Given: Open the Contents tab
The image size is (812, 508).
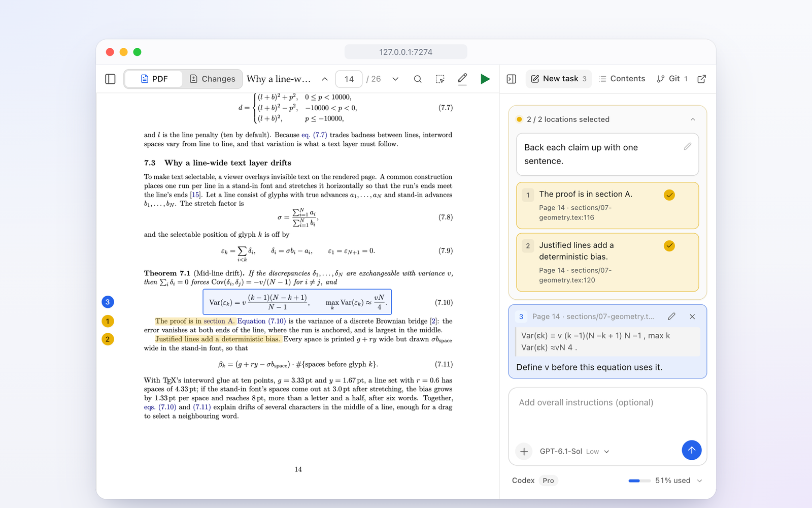Looking at the screenshot, I should pyautogui.click(x=622, y=79).
